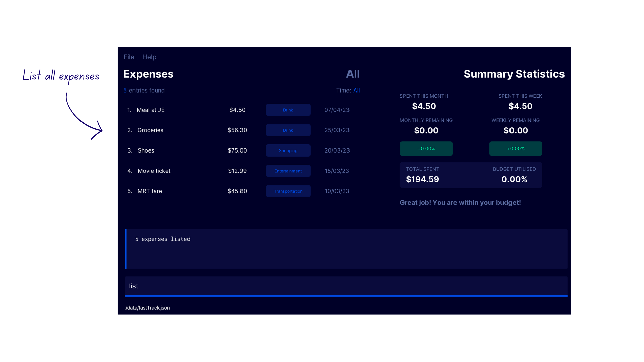This screenshot has width=644, height=362.
Task: Click the './data/fastTrack.json' status bar path
Action: pyautogui.click(x=147, y=308)
